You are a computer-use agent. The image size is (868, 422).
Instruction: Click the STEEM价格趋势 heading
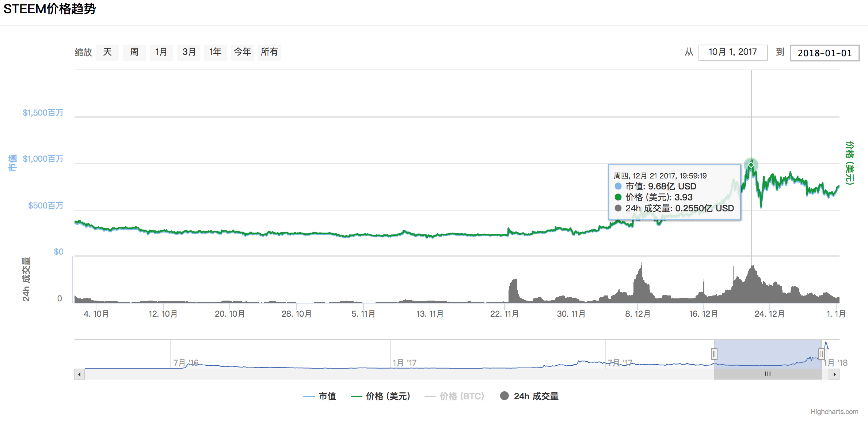coord(50,9)
